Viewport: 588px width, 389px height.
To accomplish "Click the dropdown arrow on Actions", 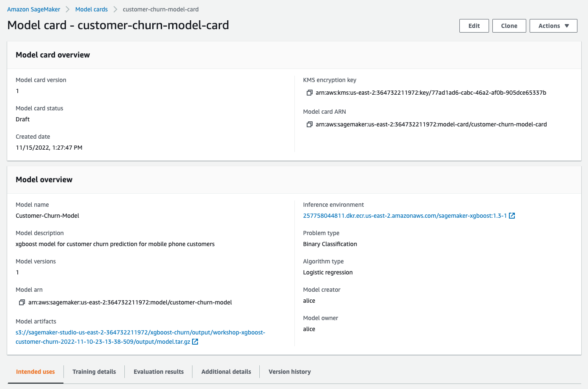I will 567,26.
